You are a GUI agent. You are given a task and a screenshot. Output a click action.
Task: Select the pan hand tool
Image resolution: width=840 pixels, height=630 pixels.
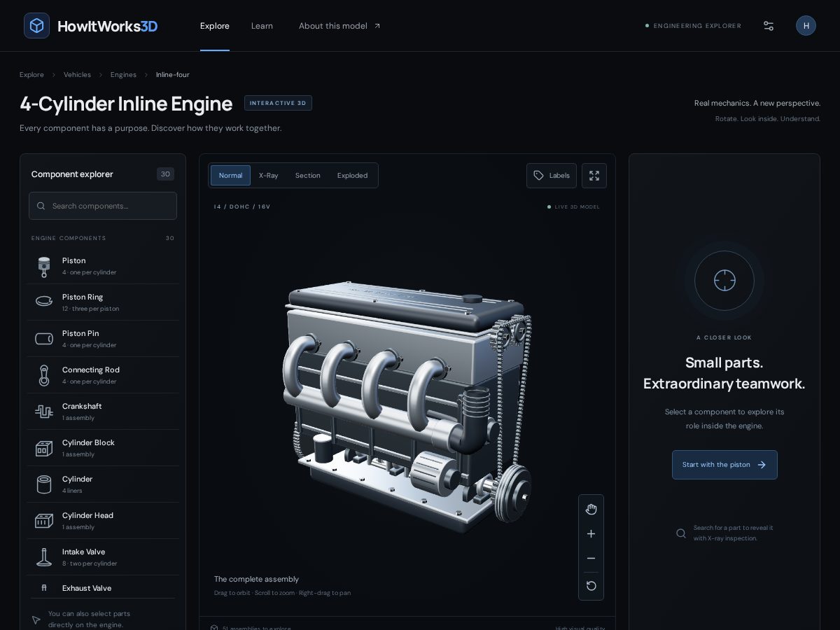(591, 509)
